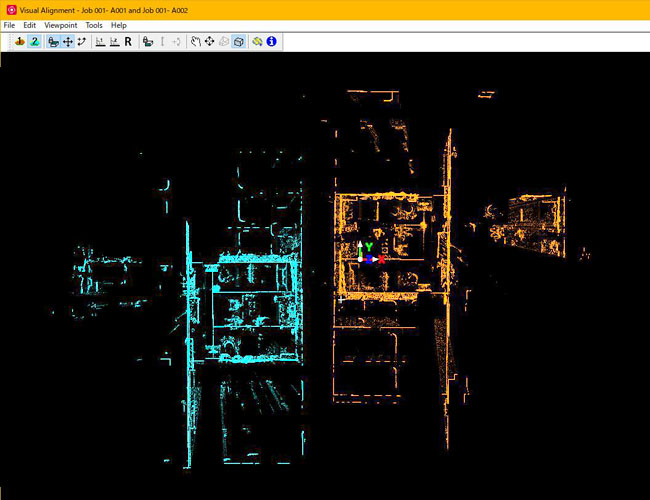Click the green Y axis label

(369, 247)
